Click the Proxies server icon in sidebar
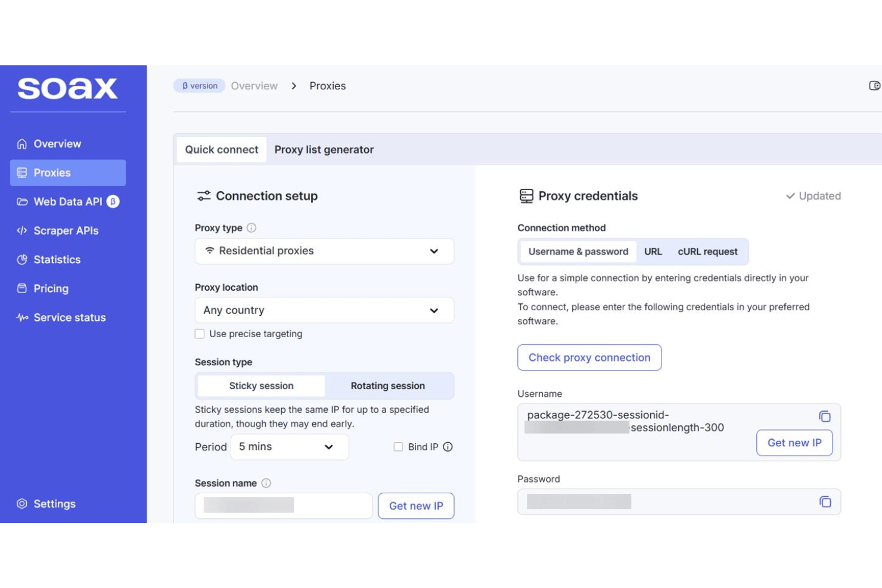882x588 pixels. click(x=22, y=173)
